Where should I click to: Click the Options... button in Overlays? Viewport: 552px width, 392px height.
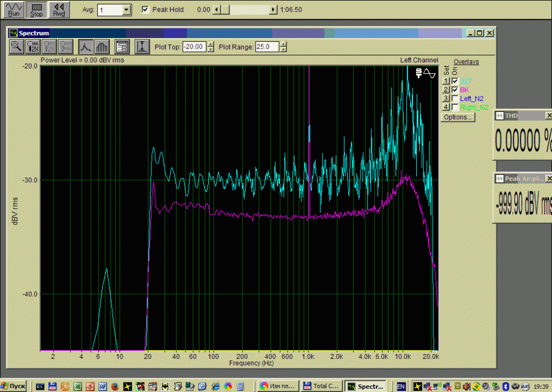click(458, 117)
